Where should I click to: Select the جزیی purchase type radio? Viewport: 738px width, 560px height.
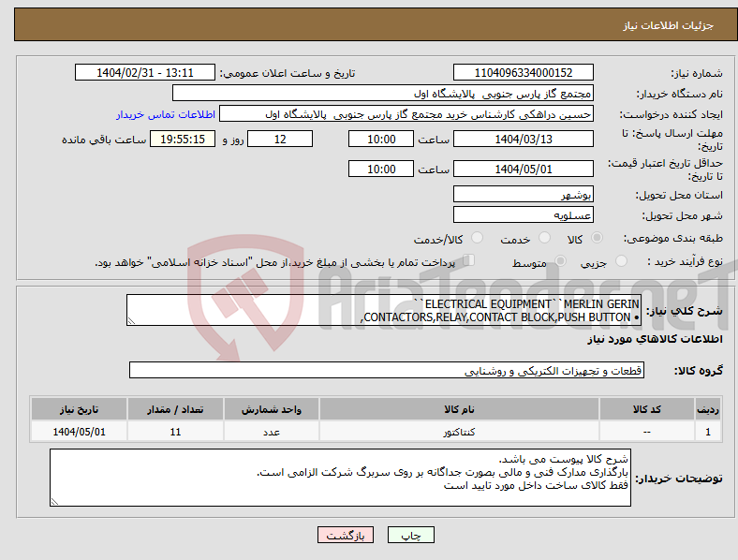621,260
